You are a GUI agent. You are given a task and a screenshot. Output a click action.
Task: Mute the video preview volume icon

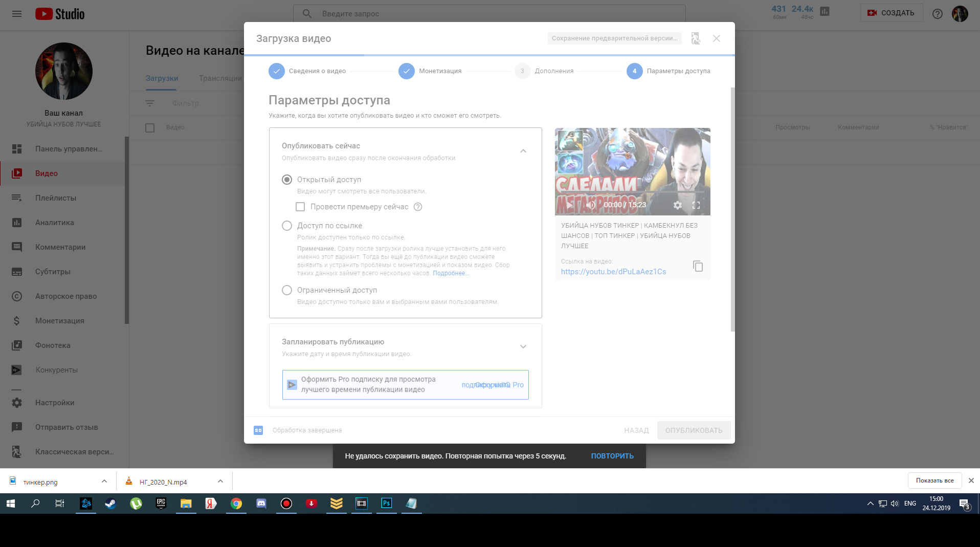(x=591, y=205)
